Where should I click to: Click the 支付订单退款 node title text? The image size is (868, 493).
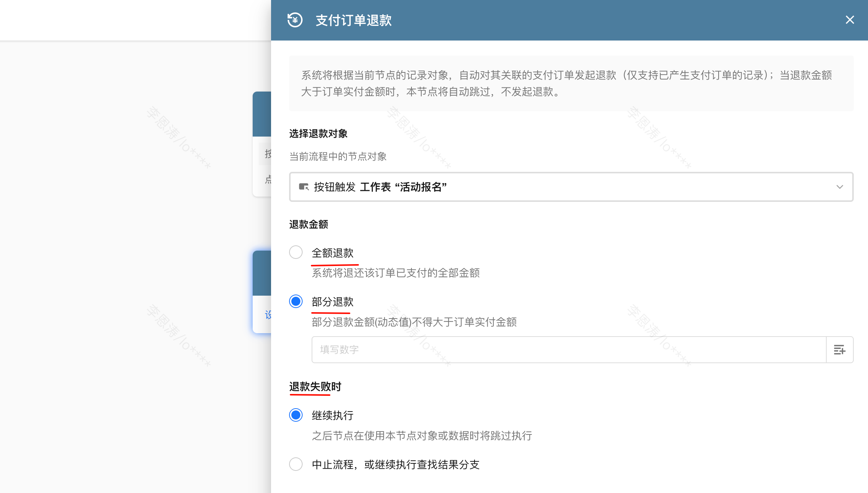[353, 20]
